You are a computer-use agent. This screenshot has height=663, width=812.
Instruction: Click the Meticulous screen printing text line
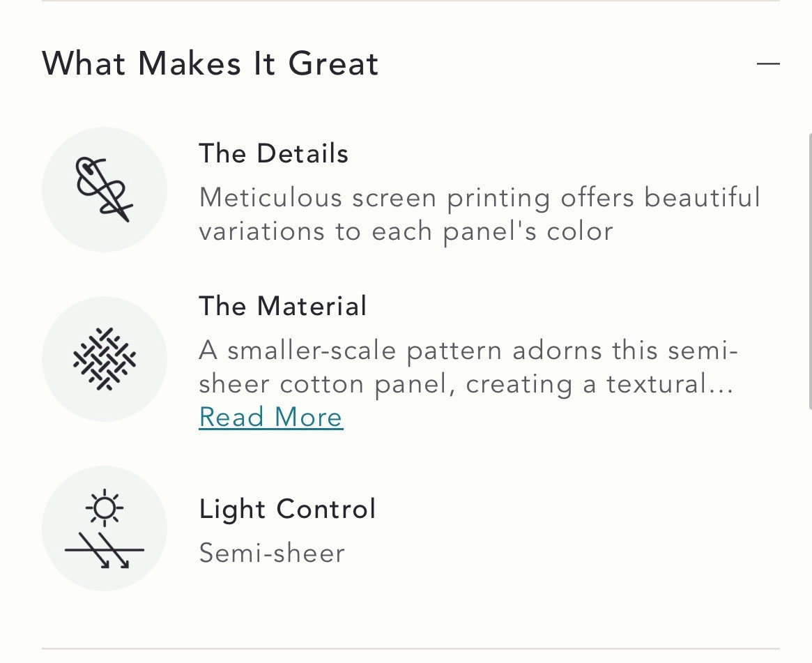pyautogui.click(x=480, y=198)
